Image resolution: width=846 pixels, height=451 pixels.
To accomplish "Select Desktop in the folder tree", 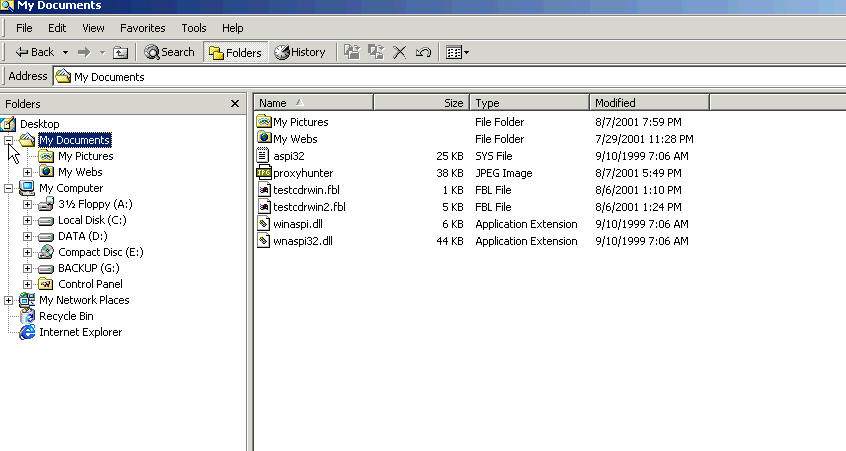I will click(39, 124).
